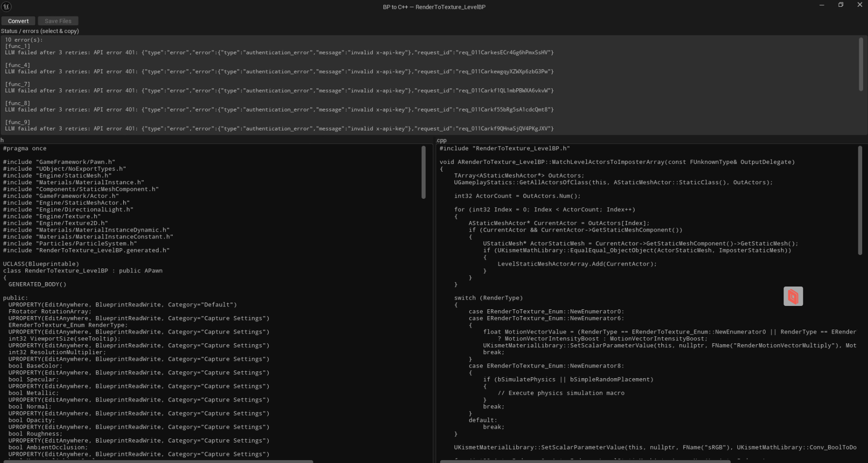This screenshot has width=868, height=463.
Task: Click the Unreal Engine logo icon in title bar
Action: 6,6
